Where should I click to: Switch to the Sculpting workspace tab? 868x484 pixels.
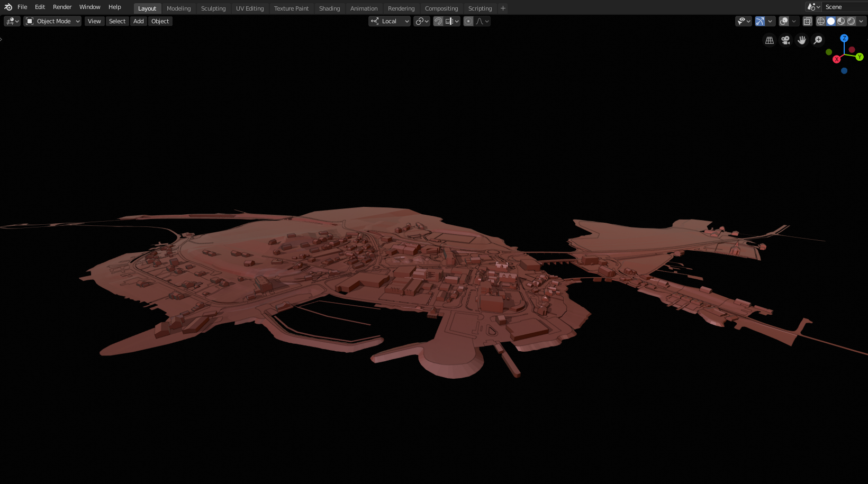coord(213,8)
